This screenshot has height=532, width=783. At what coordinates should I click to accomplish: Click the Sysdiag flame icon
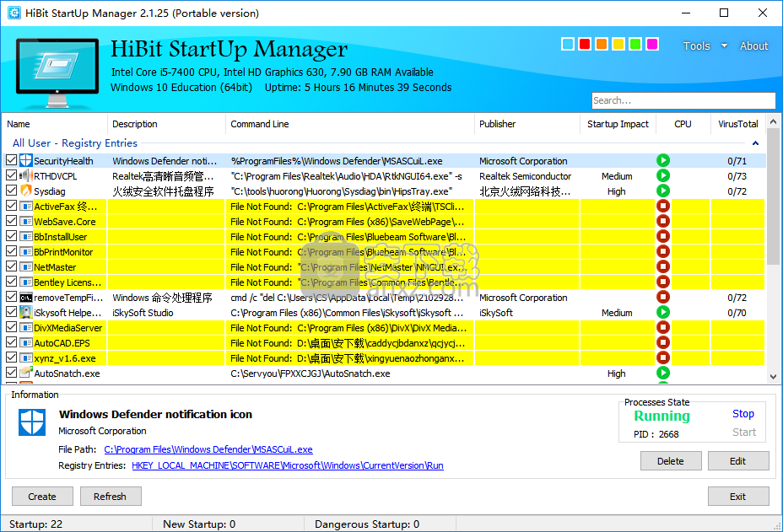[26, 191]
